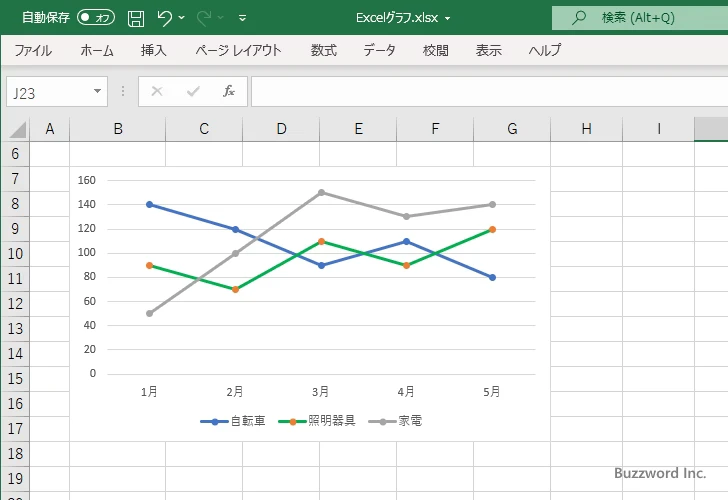The image size is (728, 500).
Task: Click the 検索 (Alt+Q) search box
Action: (x=640, y=18)
